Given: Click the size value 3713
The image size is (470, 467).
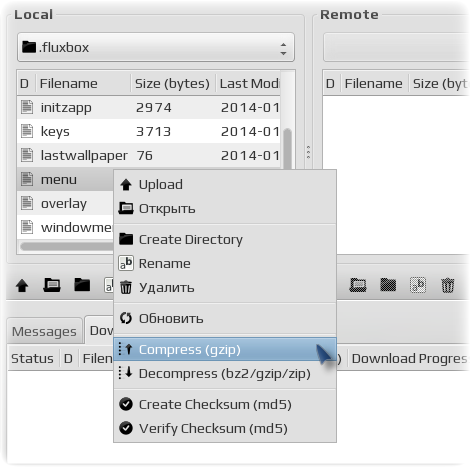Looking at the screenshot, I should pos(154,131).
